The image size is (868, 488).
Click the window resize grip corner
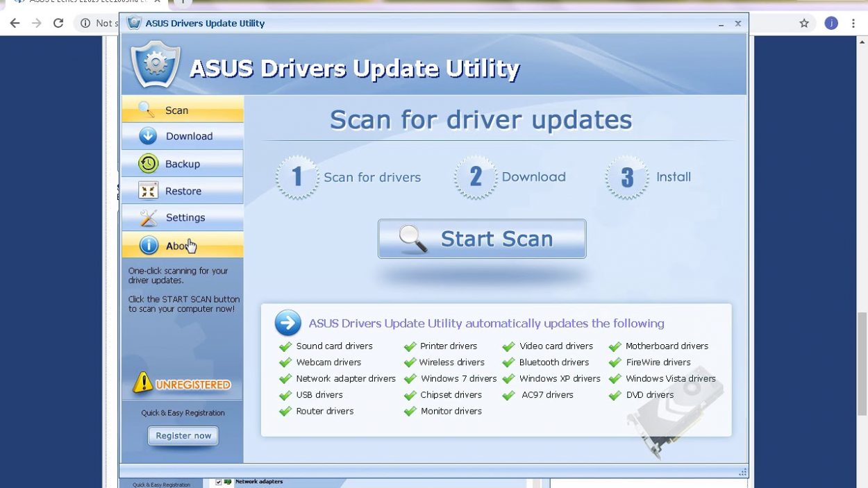742,472
